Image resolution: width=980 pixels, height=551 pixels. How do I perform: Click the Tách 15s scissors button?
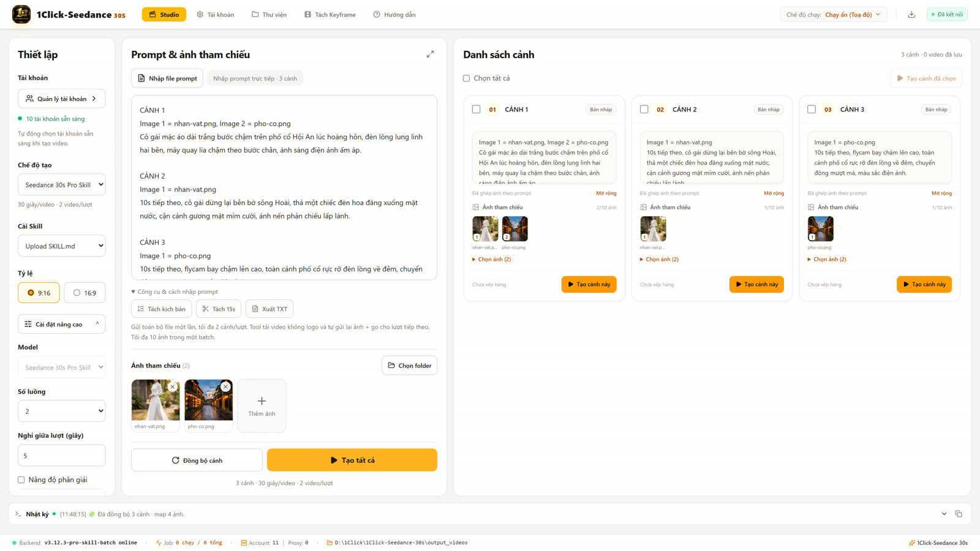coord(219,309)
